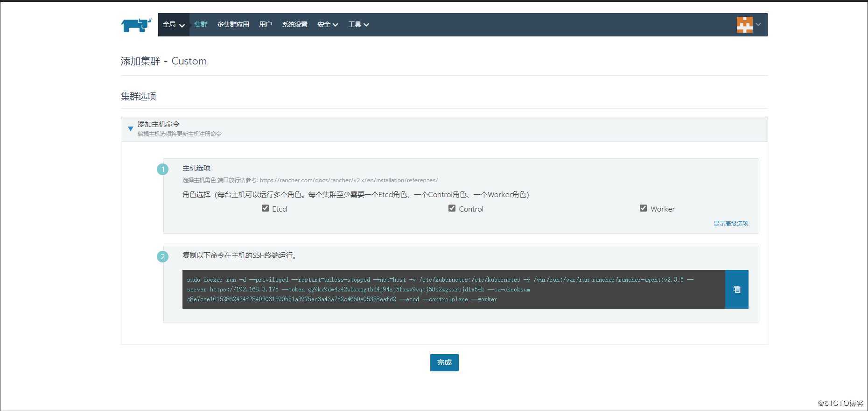Click the 添加集群 - Custom heading

coord(163,61)
